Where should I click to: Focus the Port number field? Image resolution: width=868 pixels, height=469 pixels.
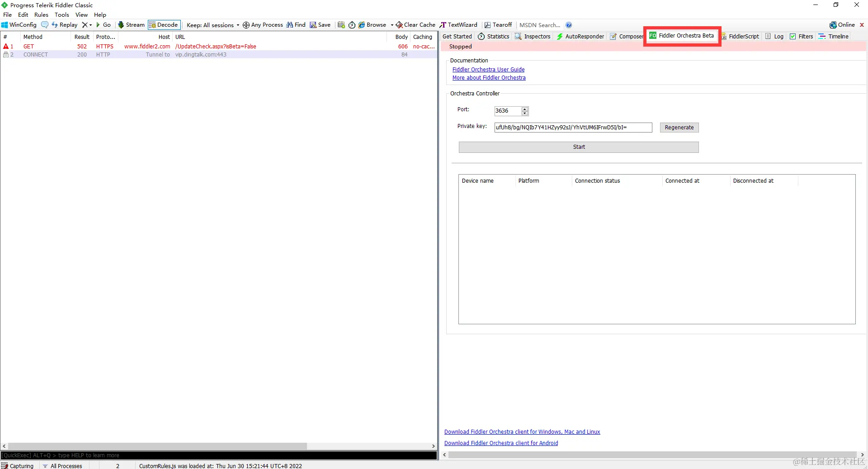coord(508,111)
